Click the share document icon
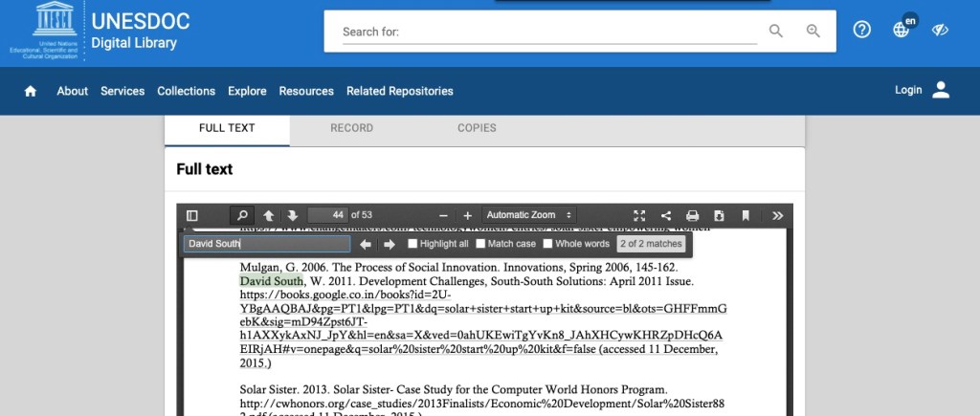 666,215
